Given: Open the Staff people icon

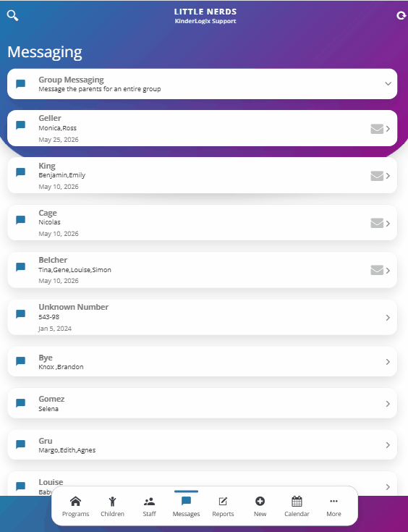Looking at the screenshot, I should point(149,501).
